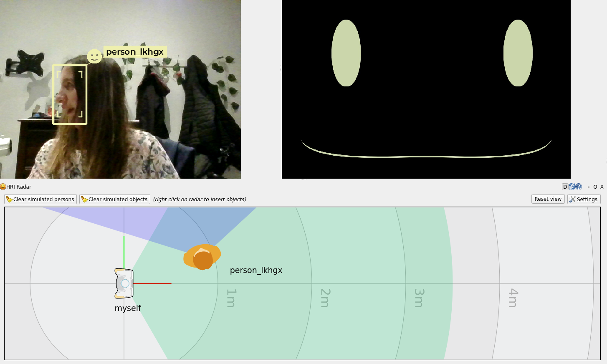The image size is (607, 364).
Task: Select the 'myself' robot icon on radar
Action: (124, 283)
